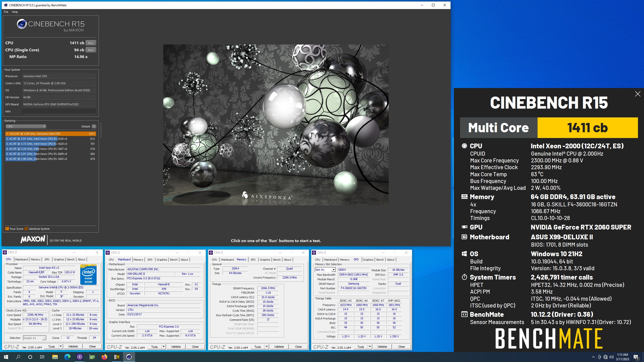Select ranking row Intel Xeon E5-1630 v3

click(x=51, y=139)
